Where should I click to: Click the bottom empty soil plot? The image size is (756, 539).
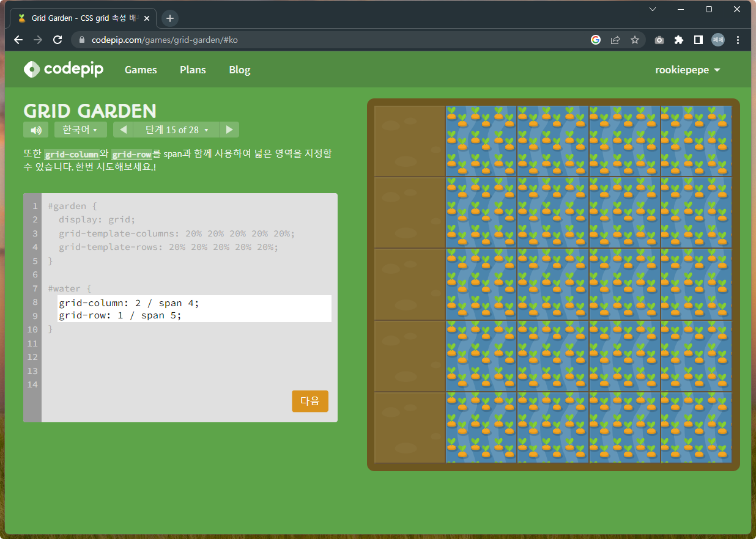coord(409,427)
